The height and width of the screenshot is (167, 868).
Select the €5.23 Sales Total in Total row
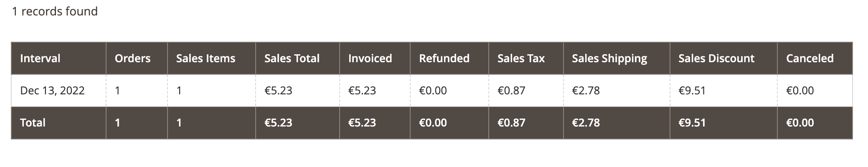(278, 123)
